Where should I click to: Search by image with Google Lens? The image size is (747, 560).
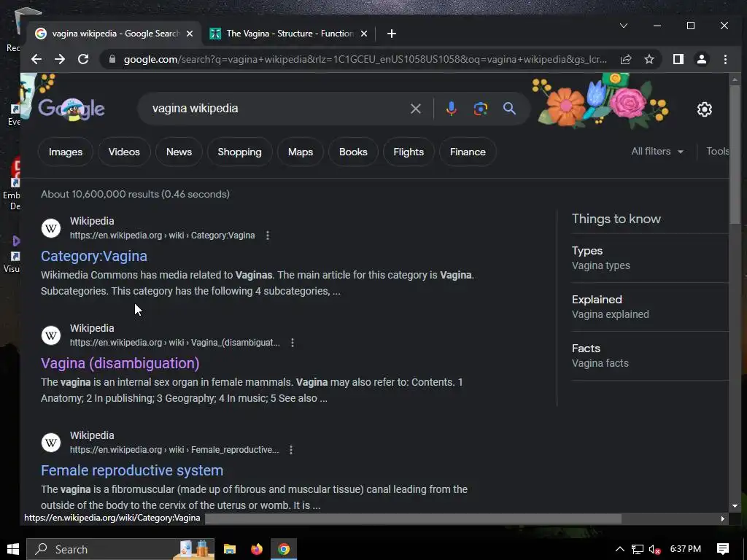tap(480, 109)
